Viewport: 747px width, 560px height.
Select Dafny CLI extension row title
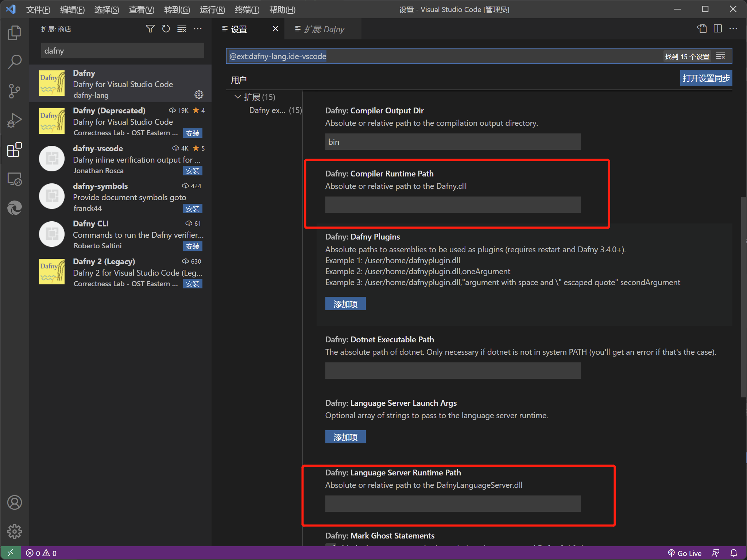click(x=91, y=223)
